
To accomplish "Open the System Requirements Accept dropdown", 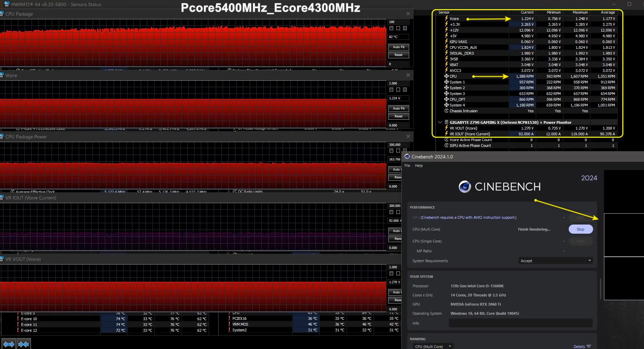I will [x=555, y=260].
